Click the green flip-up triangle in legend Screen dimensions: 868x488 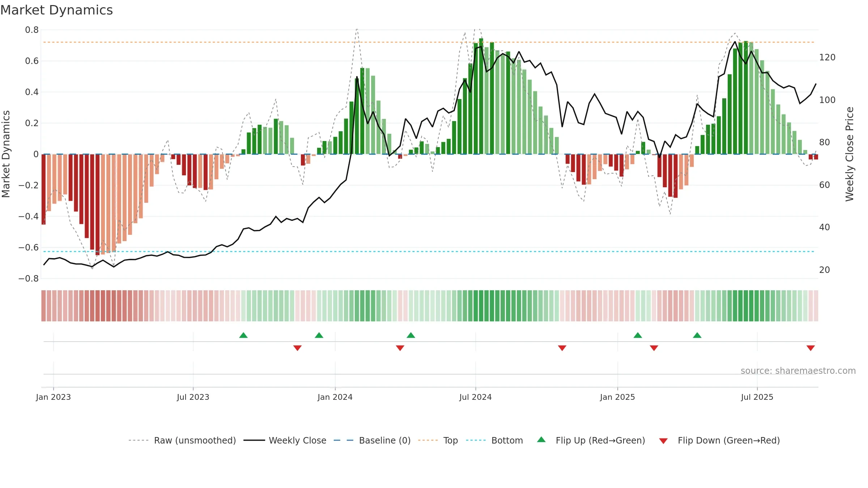point(541,440)
